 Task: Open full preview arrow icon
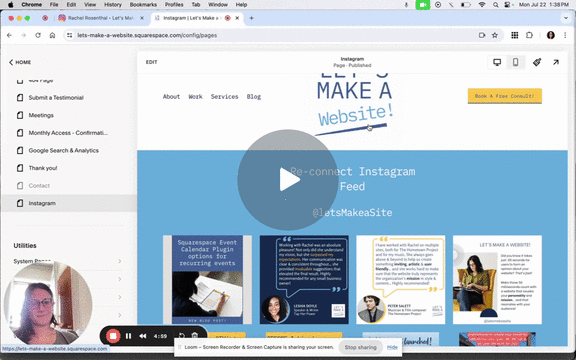(556, 62)
